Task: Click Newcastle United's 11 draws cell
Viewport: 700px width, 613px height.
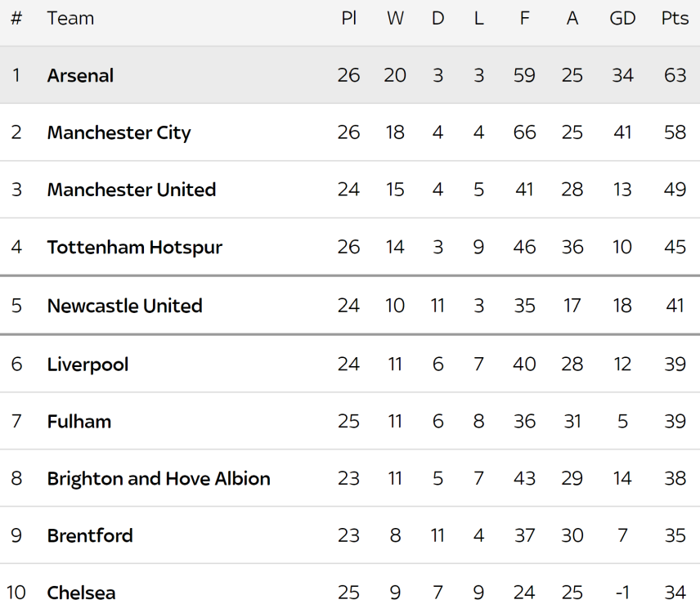Action: pos(437,306)
